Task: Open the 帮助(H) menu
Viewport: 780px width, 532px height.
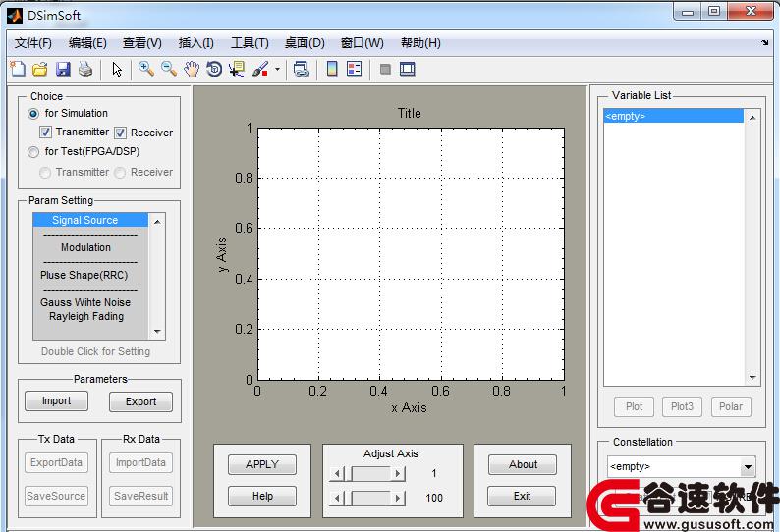Action: 420,43
